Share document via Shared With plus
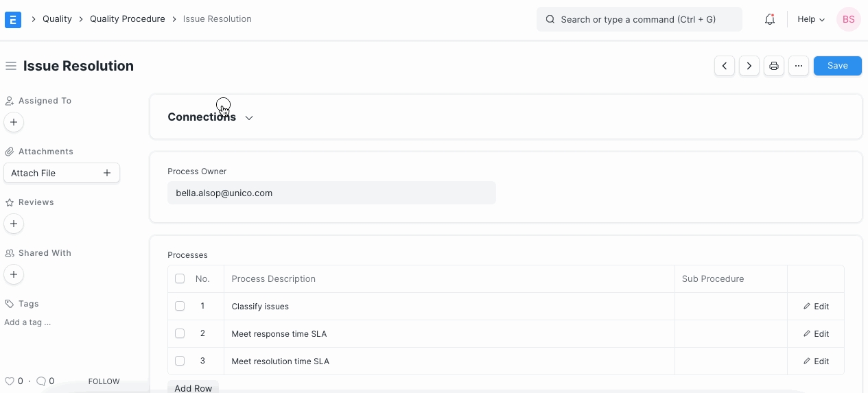The image size is (868, 393). [14, 274]
